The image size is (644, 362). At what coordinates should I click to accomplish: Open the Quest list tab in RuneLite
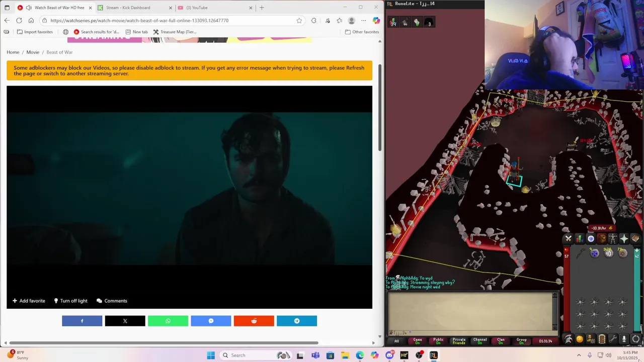coord(591,238)
